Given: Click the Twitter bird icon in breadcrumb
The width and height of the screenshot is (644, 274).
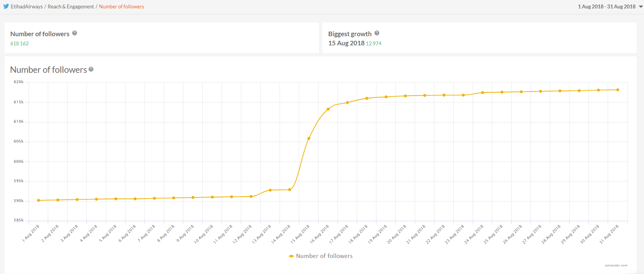Looking at the screenshot, I should pos(6,6).
